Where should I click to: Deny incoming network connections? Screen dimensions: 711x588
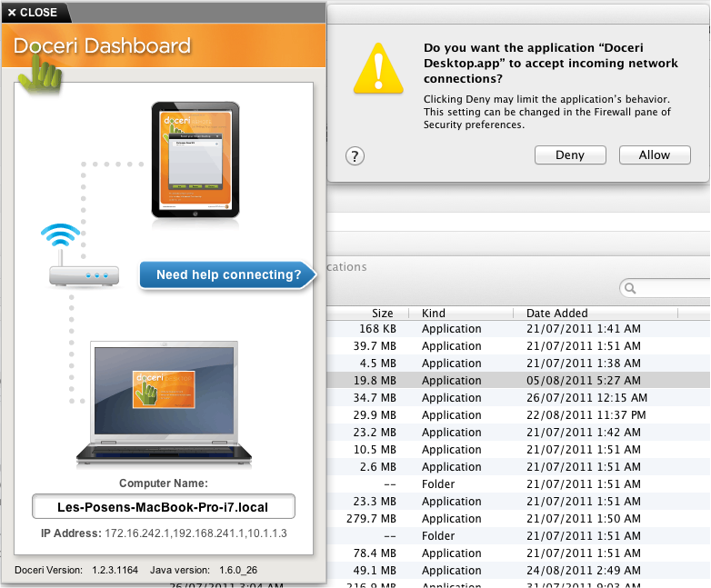click(570, 155)
